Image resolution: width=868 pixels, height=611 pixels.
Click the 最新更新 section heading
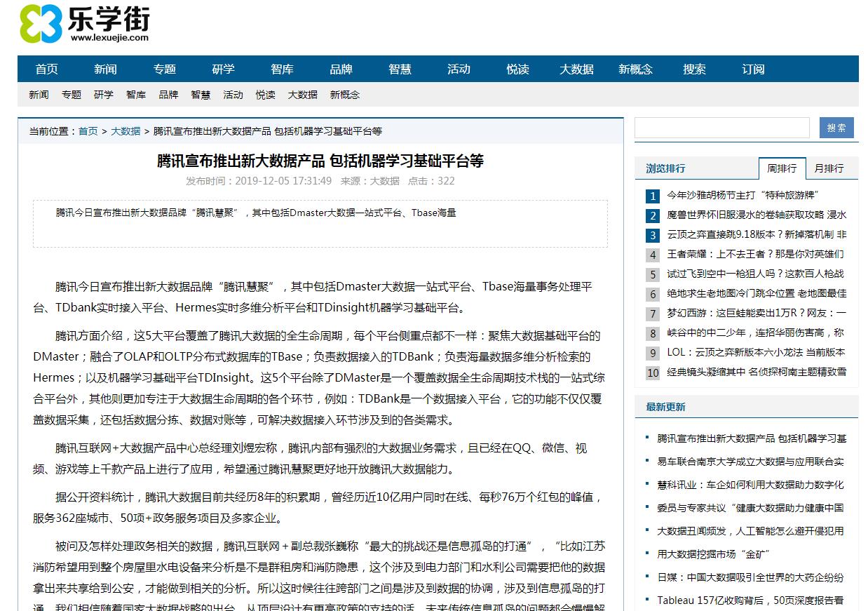pyautogui.click(x=665, y=407)
